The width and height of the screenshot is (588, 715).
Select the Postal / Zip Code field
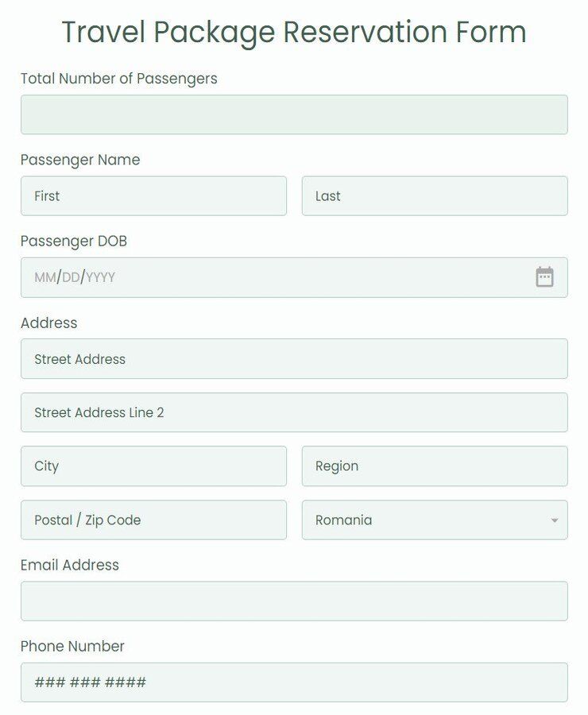pyautogui.click(x=153, y=520)
